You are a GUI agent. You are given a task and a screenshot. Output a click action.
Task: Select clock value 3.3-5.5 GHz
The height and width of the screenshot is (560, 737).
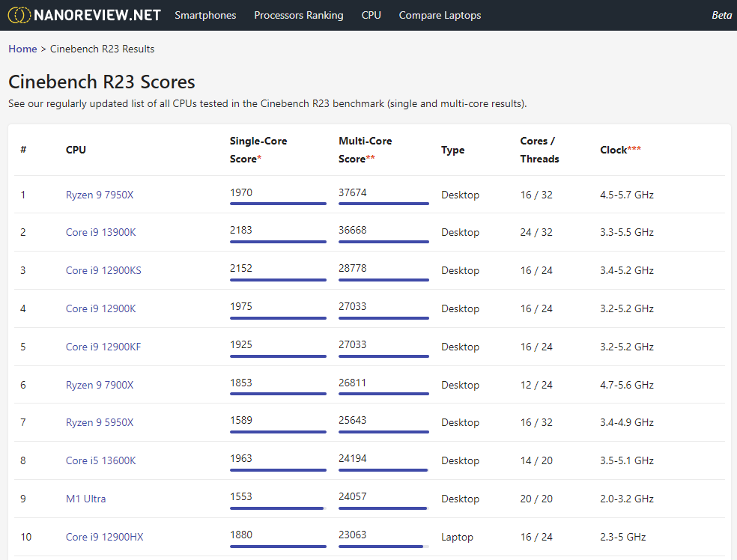tap(627, 233)
